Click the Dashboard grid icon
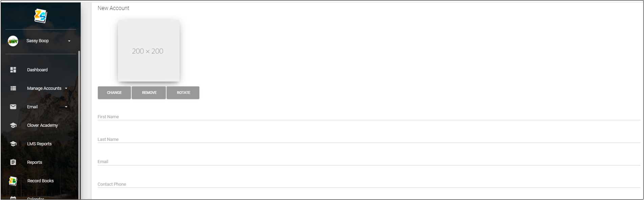 (13, 70)
